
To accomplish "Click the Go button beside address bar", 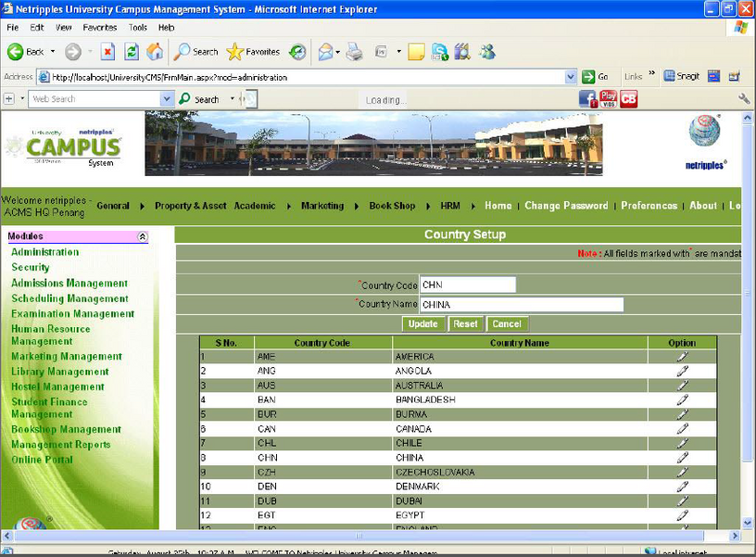I will click(596, 77).
